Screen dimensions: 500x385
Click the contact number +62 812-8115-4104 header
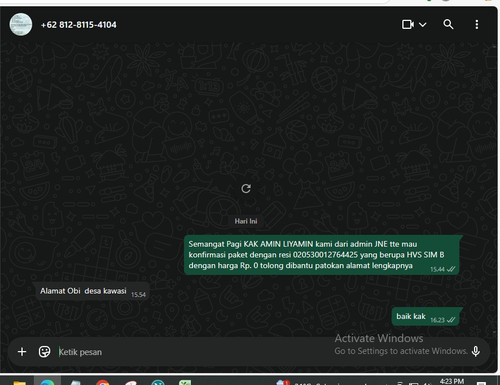[x=79, y=25]
